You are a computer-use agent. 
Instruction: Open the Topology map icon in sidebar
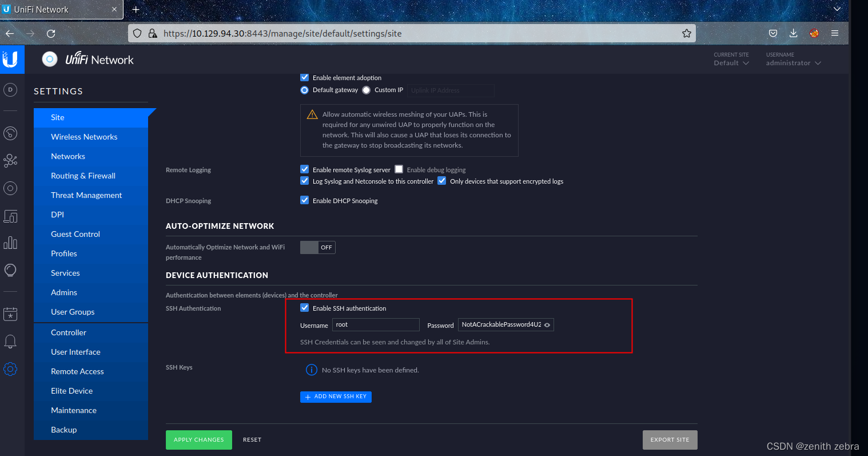(x=10, y=161)
